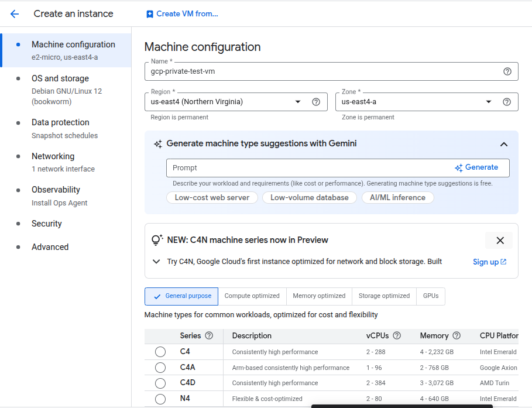Click the CPU Platform column header

(x=499, y=335)
